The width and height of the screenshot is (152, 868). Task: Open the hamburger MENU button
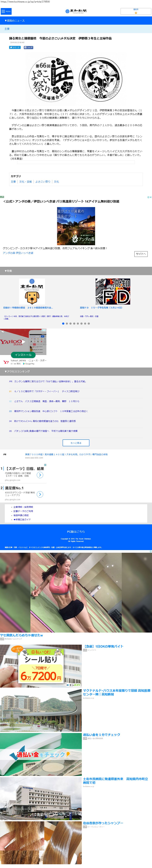(x=6, y=11)
